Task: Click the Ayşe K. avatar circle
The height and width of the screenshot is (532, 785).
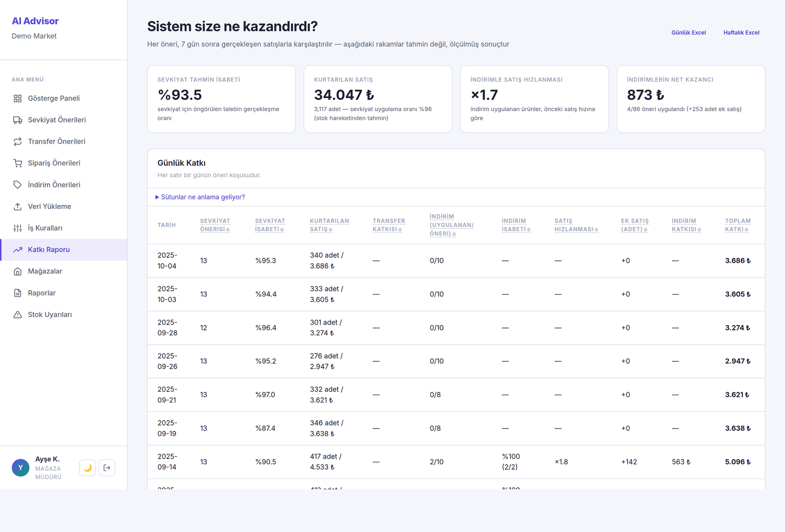Action: 21,468
